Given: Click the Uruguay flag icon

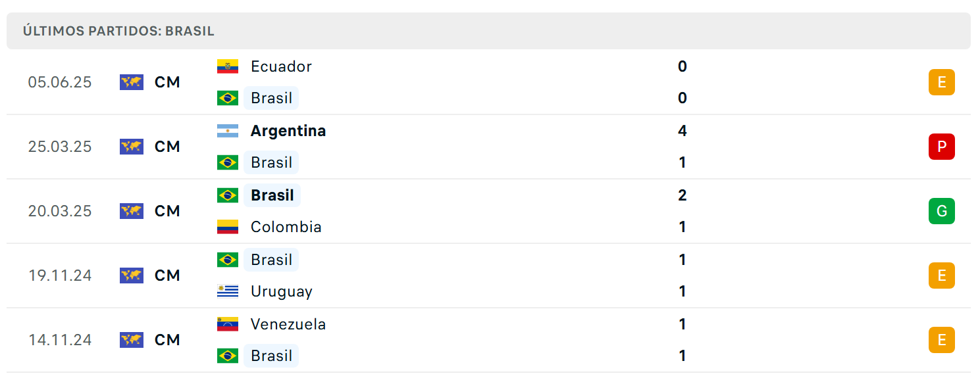Looking at the screenshot, I should click(x=228, y=291).
